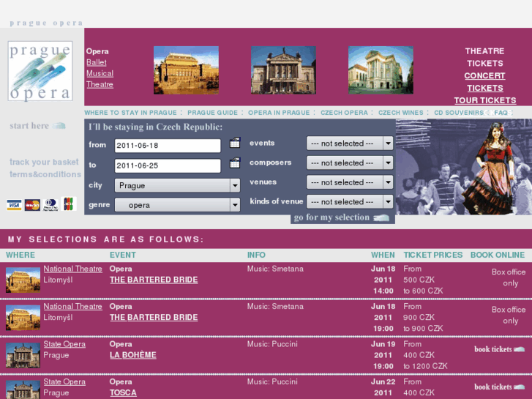The image size is (532, 399).
Task: Open calendar picker for the to date
Action: pos(235,163)
